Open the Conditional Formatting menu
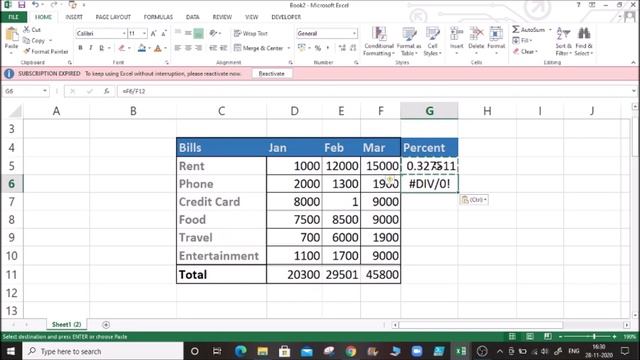 (379, 41)
